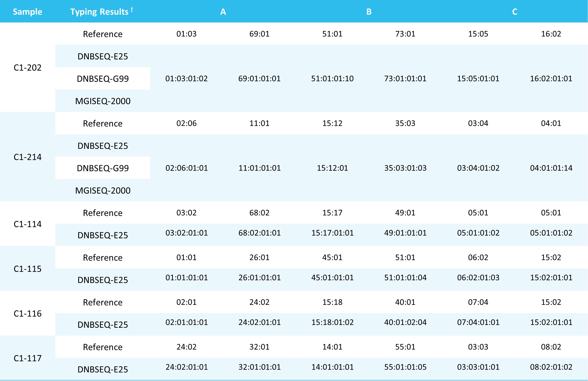Click sample name C1-116

tap(27, 313)
